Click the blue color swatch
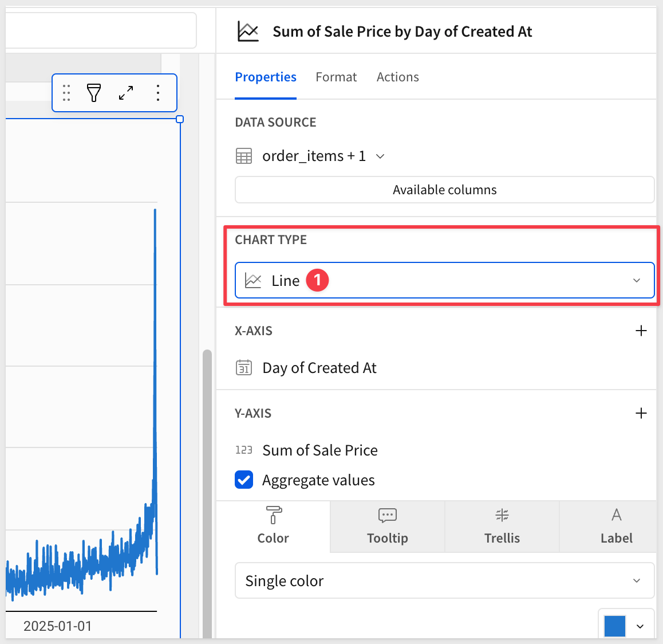This screenshot has height=644, width=663. 615,626
